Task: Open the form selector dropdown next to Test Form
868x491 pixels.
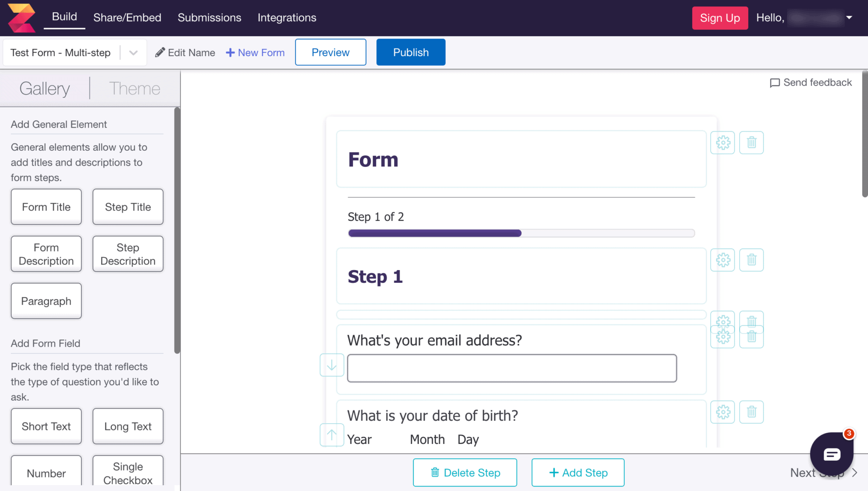Action: point(133,52)
